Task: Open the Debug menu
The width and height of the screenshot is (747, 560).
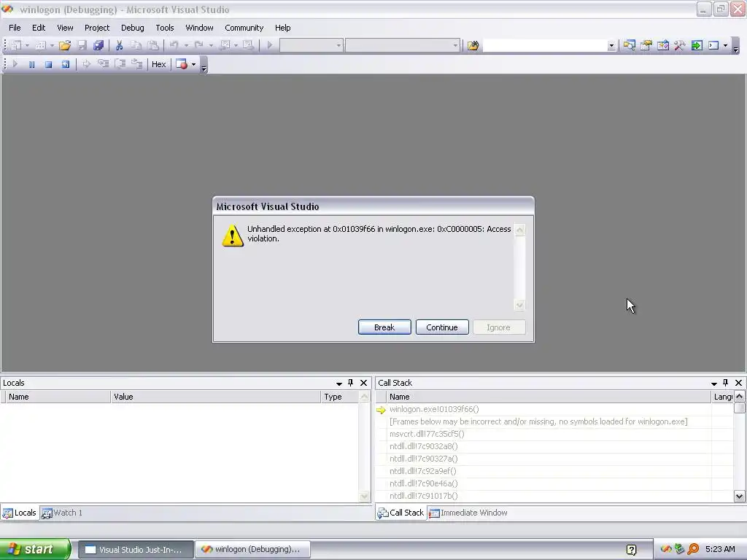Action: [x=133, y=28]
